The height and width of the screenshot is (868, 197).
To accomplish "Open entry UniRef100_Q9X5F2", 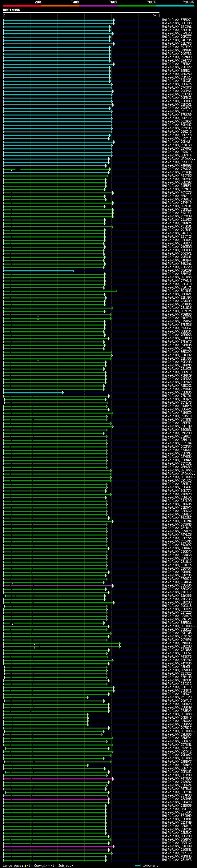I will (177, 751).
